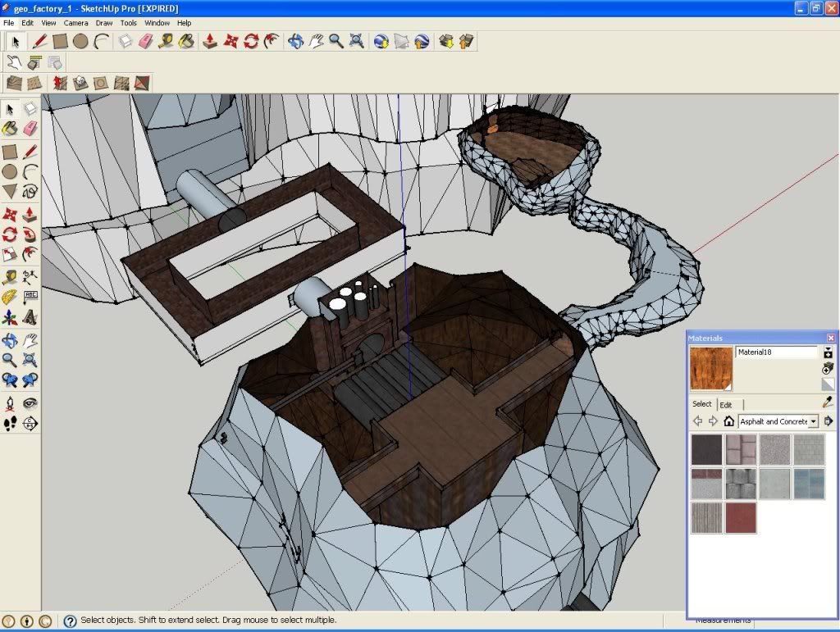Open the Materials Details arrow menu
Screen dimensions: 840x632
[x=829, y=421]
